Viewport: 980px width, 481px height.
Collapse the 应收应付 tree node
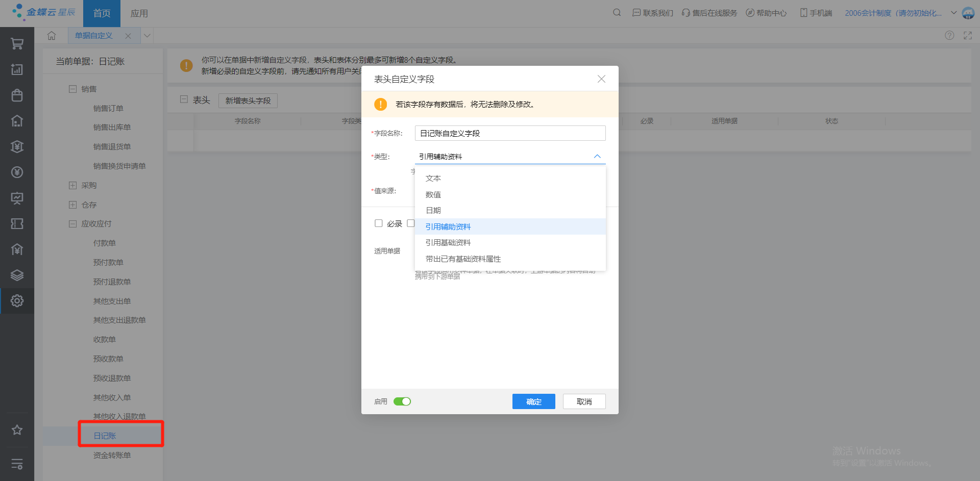click(x=72, y=223)
